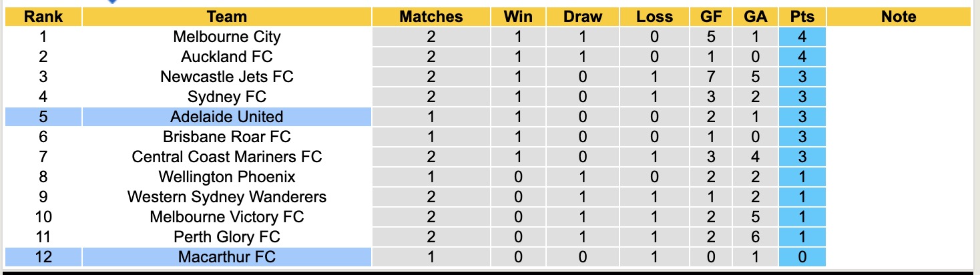Click Perth Glory FC team name
This screenshot has width=980, height=275.
[227, 237]
